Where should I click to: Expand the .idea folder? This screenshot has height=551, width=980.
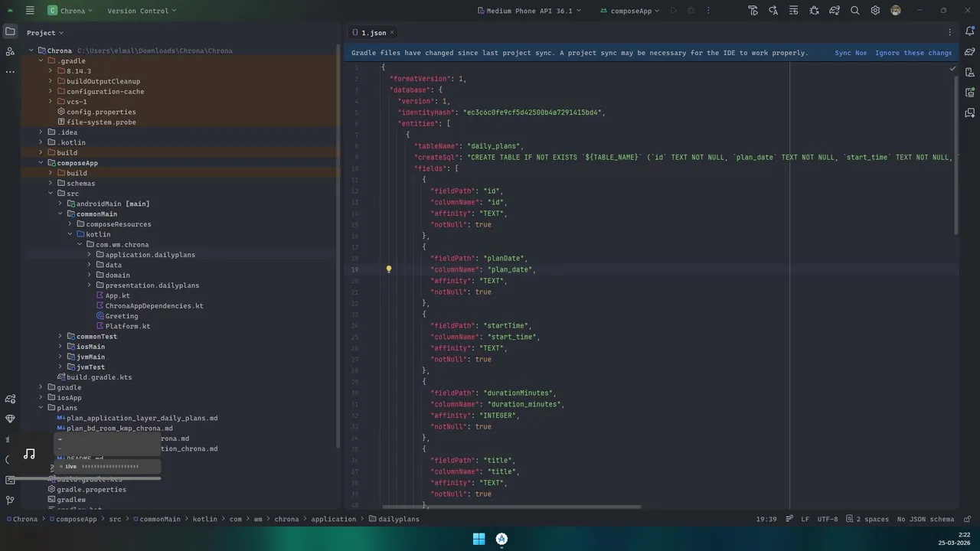(x=41, y=132)
